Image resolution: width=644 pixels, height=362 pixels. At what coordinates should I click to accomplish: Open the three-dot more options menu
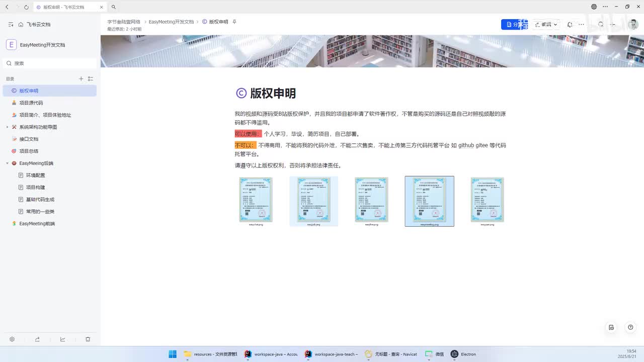(x=581, y=24)
